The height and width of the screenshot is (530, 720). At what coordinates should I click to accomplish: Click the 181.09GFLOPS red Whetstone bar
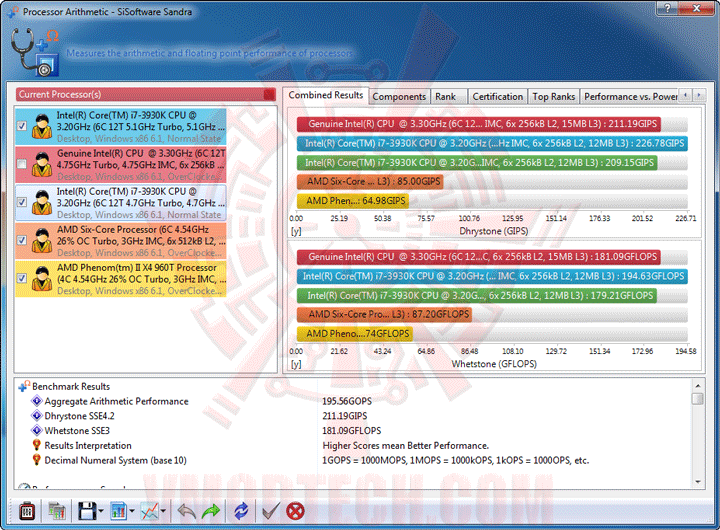(x=478, y=257)
